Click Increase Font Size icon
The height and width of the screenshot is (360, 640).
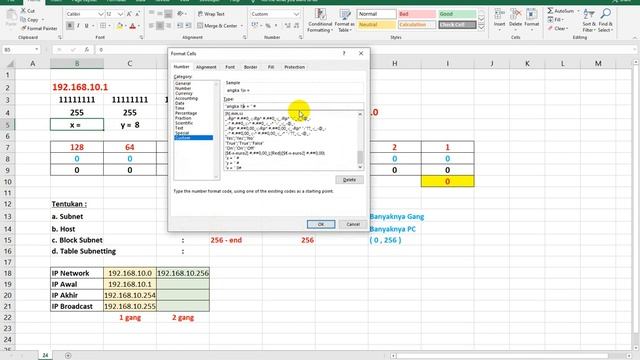click(129, 14)
